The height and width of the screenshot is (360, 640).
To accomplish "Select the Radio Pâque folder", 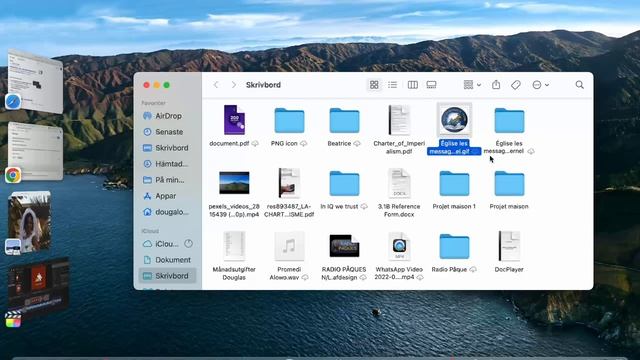I will pyautogui.click(x=454, y=247).
